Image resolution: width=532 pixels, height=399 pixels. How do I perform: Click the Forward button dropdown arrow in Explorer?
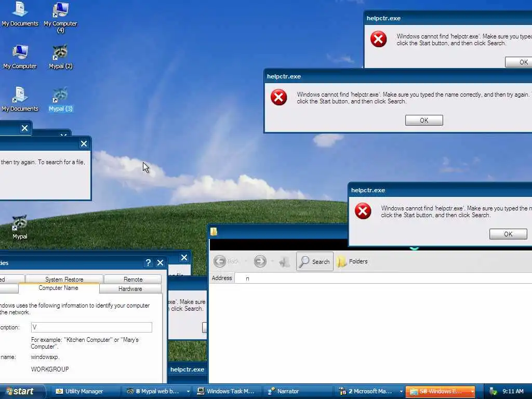(x=272, y=261)
